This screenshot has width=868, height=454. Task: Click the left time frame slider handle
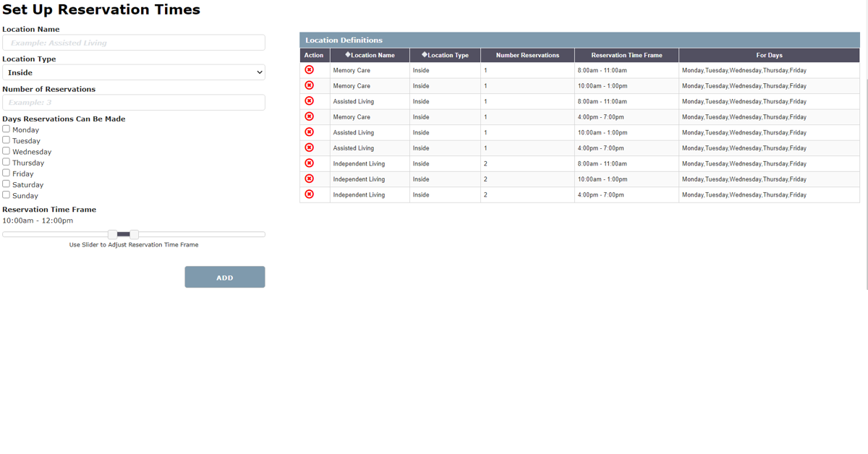(x=113, y=234)
